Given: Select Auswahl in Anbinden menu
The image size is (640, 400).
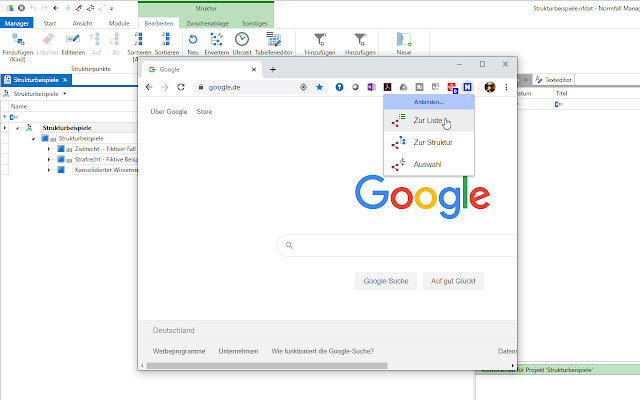Looking at the screenshot, I should pos(429,164).
